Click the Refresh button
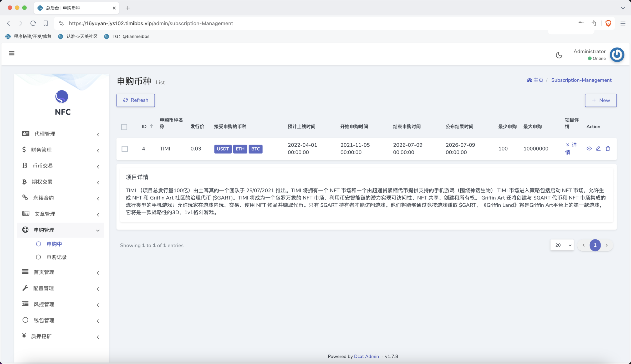 pyautogui.click(x=135, y=100)
